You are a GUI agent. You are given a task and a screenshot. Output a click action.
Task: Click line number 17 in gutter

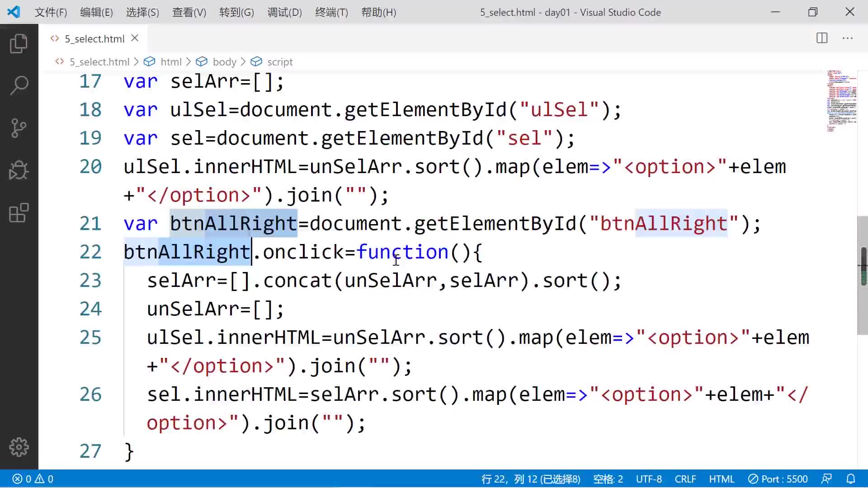point(90,82)
